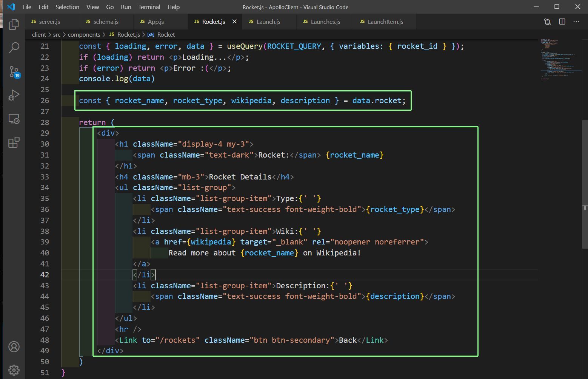Open the Selection menu
This screenshot has height=379, width=588.
click(x=68, y=7)
